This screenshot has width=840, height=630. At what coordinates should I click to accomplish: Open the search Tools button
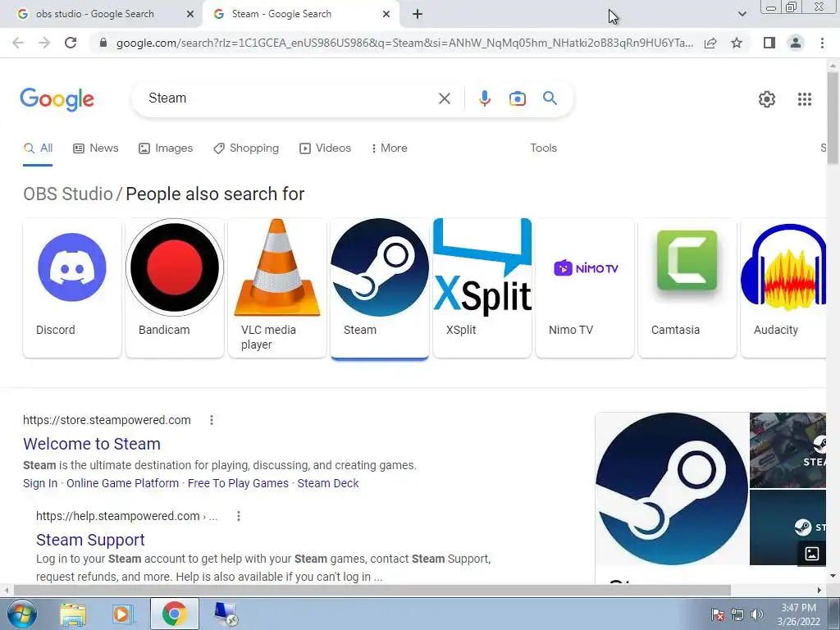click(x=543, y=148)
